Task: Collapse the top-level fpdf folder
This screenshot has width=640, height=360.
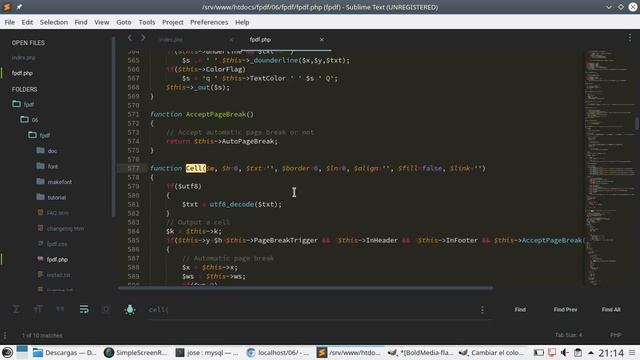Action: pyautogui.click(x=16, y=104)
